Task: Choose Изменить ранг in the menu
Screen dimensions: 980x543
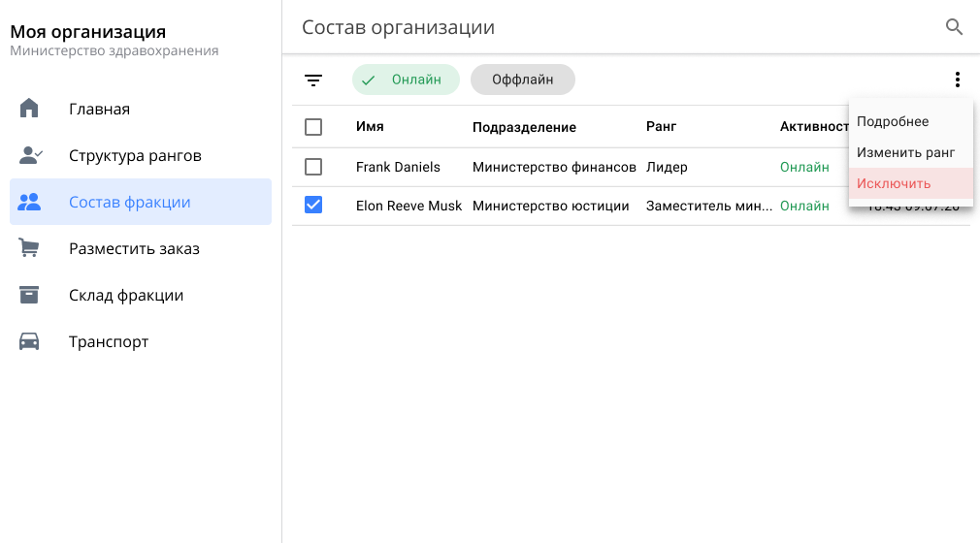Action: point(905,152)
